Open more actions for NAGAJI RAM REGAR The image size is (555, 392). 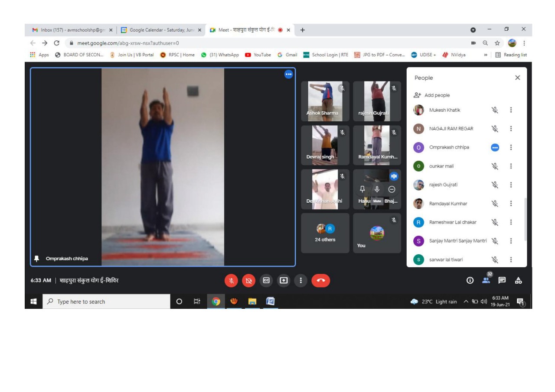511,129
